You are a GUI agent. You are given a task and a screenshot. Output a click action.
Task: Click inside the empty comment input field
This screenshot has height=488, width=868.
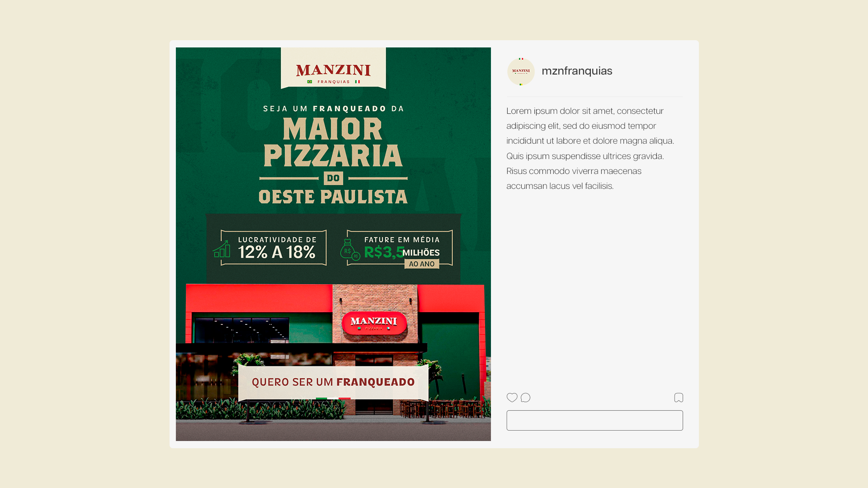(594, 420)
